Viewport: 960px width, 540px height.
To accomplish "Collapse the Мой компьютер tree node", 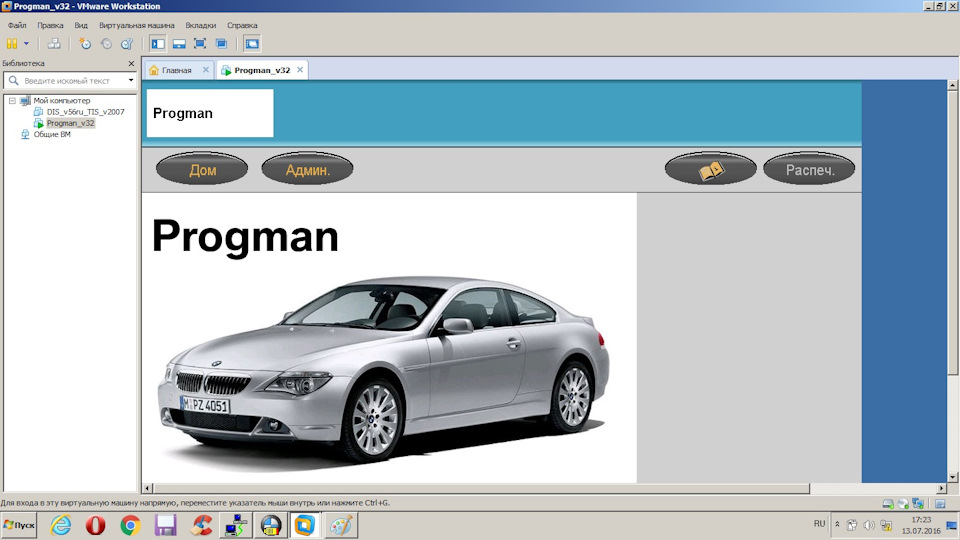I will pyautogui.click(x=12, y=100).
